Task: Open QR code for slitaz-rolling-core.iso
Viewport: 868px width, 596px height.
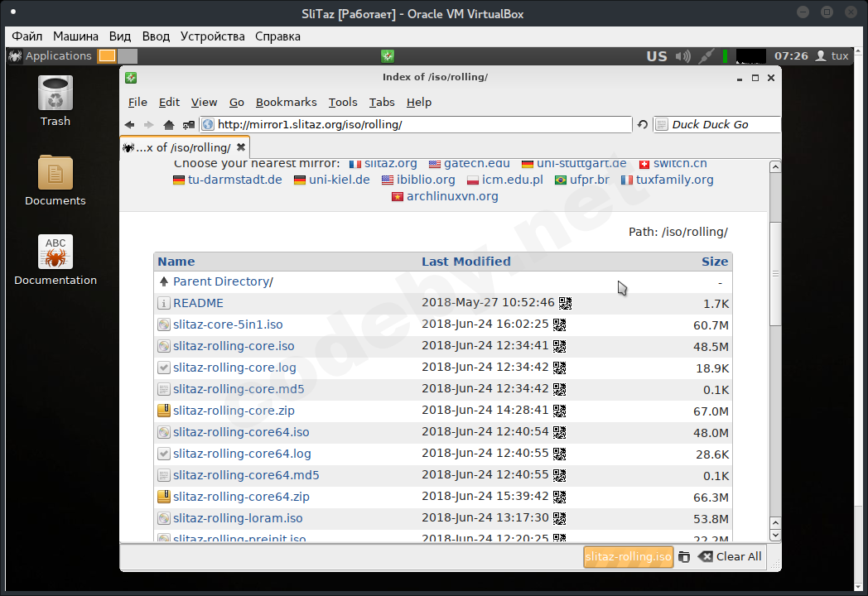Action: (559, 346)
